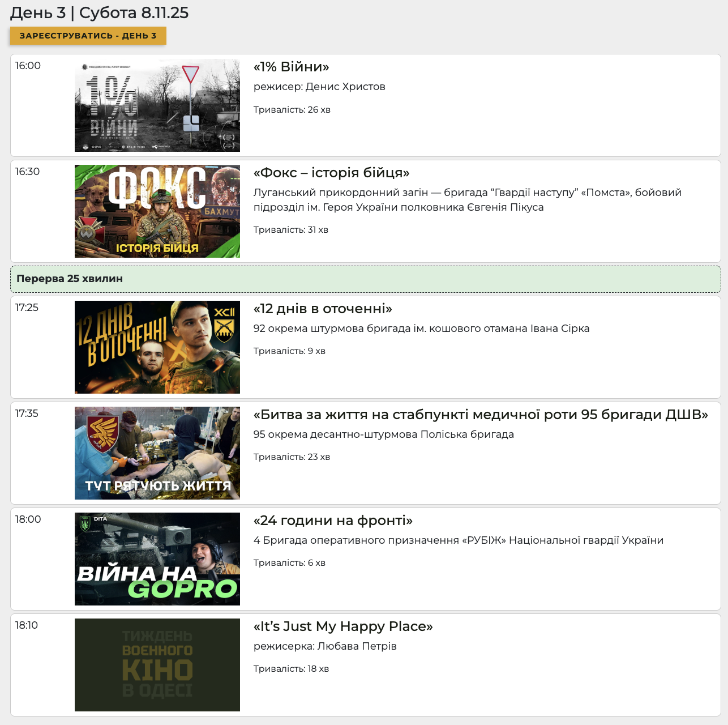This screenshot has width=728, height=725.
Task: Click the 92nd assault brigade description text
Action: 421,329
